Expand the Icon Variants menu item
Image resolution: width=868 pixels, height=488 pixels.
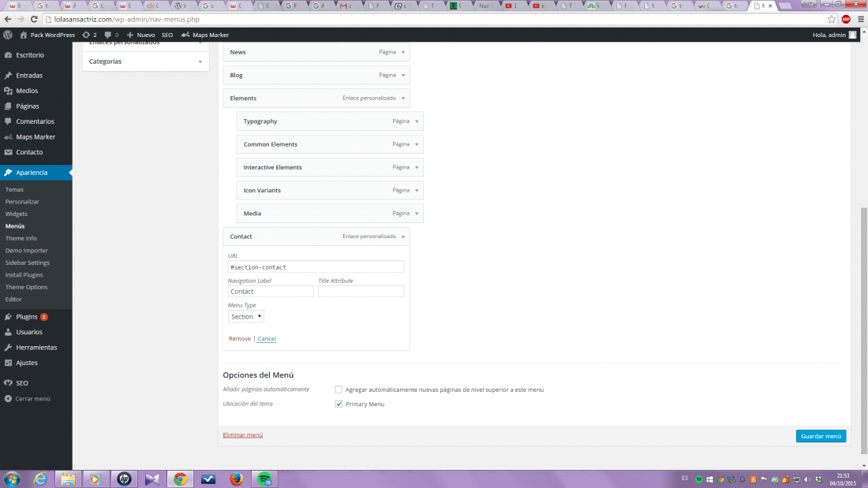[x=417, y=190]
